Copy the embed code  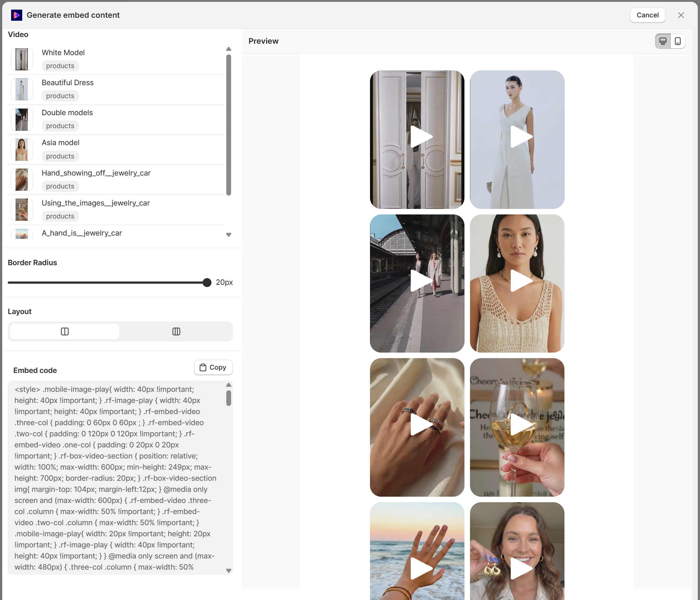tap(213, 367)
